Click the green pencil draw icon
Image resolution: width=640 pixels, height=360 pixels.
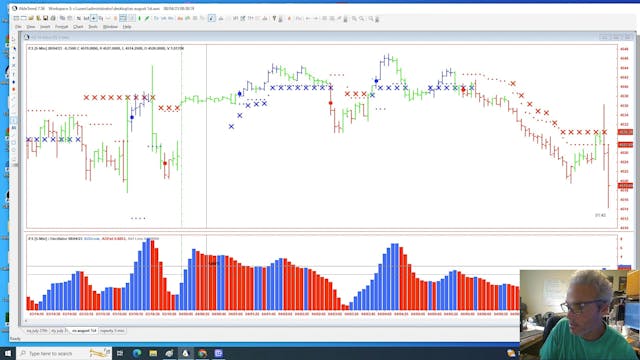(147, 18)
